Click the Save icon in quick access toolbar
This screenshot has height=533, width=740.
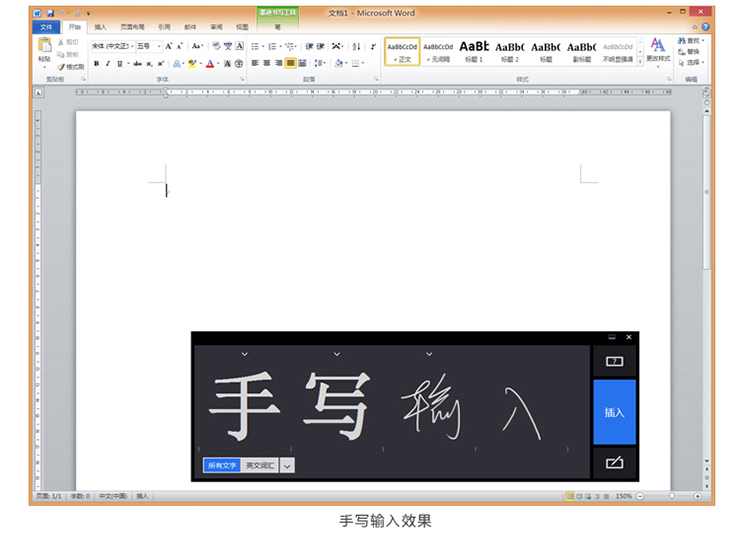pyautogui.click(x=50, y=14)
